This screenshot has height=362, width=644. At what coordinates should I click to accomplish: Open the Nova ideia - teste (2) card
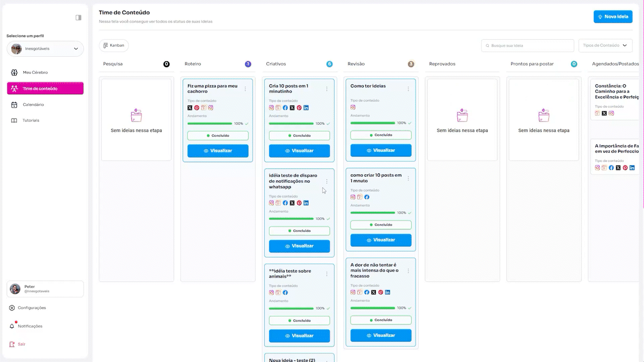coord(299,358)
